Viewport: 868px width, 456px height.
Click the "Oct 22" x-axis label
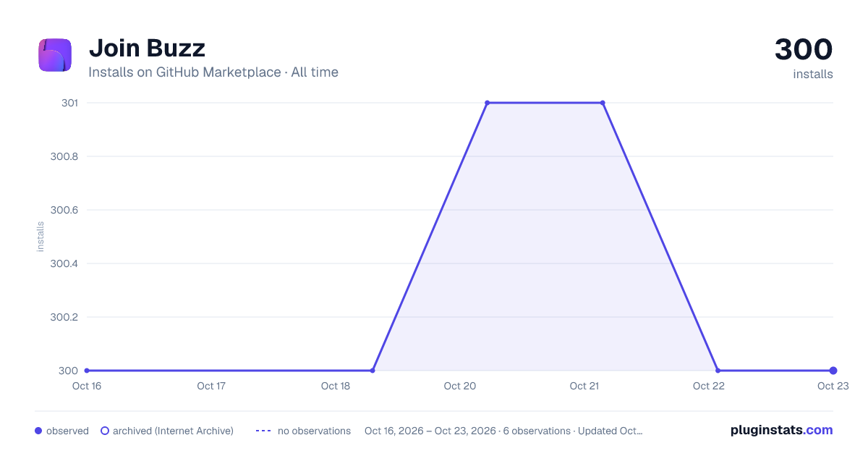tap(709, 386)
